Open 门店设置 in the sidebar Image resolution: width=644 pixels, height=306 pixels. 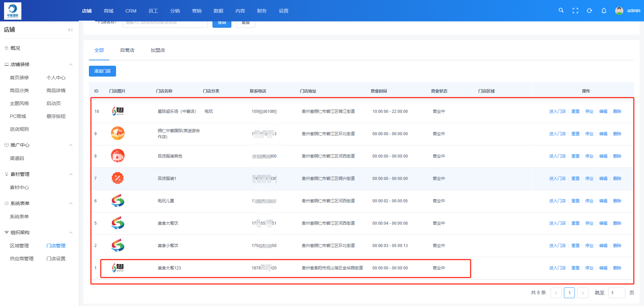coord(56,259)
